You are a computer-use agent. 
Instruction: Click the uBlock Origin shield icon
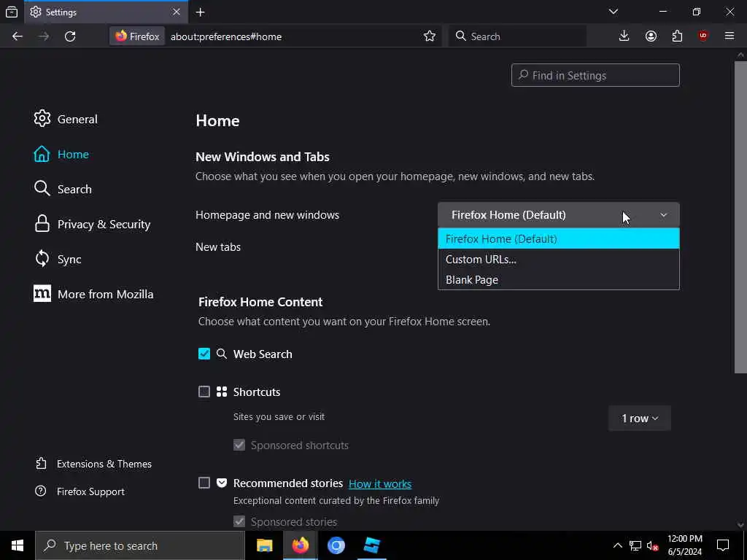(x=703, y=36)
